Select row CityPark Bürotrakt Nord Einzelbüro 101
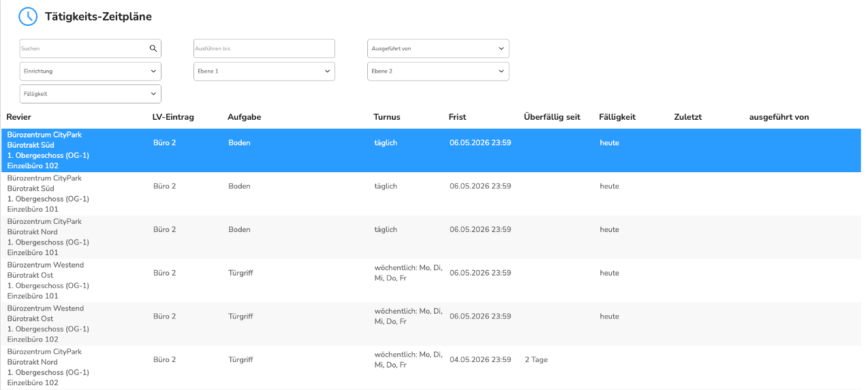This screenshot has width=868, height=390. 431,237
